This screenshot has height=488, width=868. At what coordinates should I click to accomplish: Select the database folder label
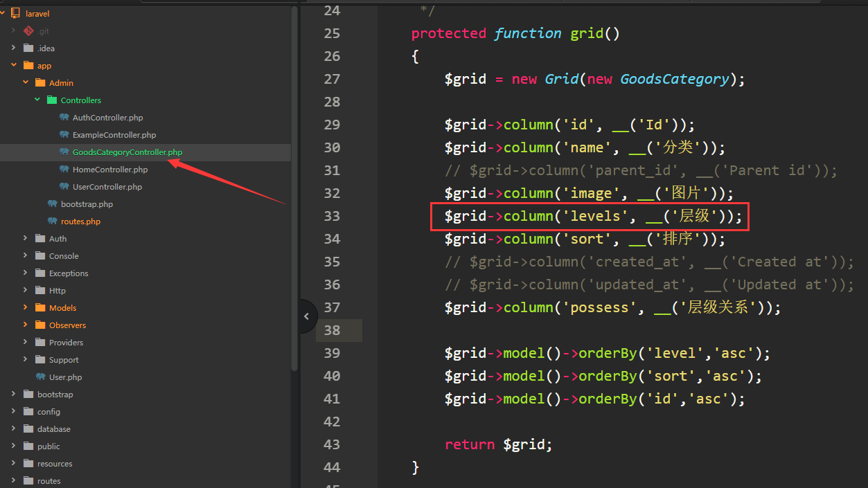point(54,429)
